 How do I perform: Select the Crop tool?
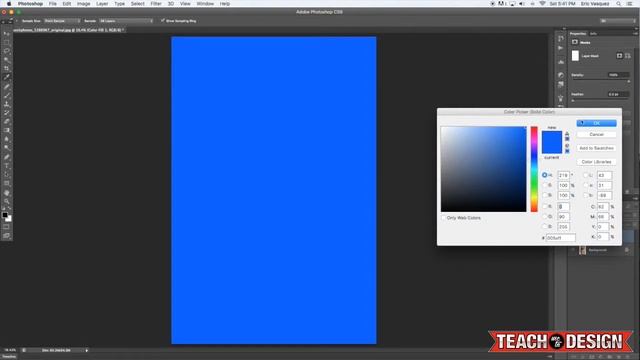tap(7, 69)
